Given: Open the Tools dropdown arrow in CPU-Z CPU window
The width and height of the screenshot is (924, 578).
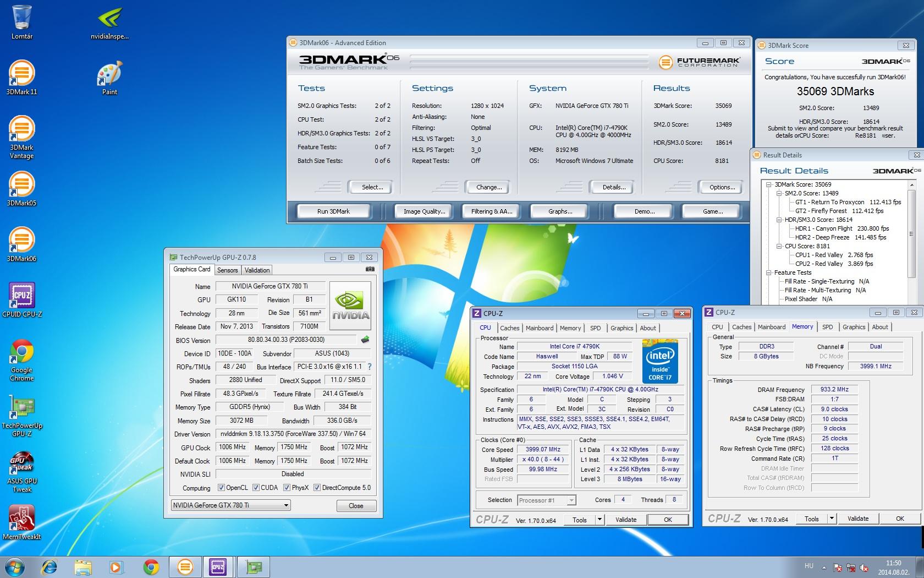Looking at the screenshot, I should tap(599, 520).
